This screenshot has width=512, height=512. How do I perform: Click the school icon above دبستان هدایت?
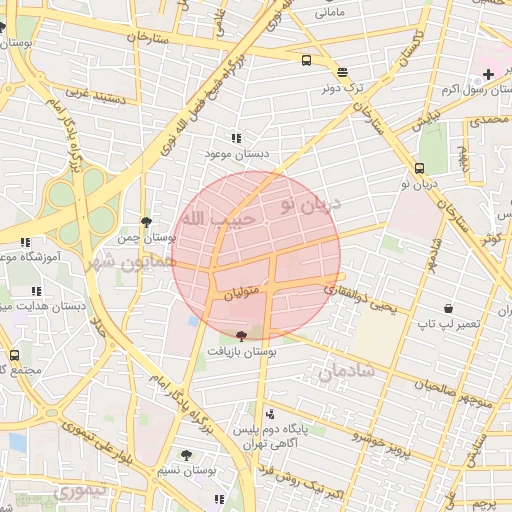pyautogui.click(x=36, y=291)
